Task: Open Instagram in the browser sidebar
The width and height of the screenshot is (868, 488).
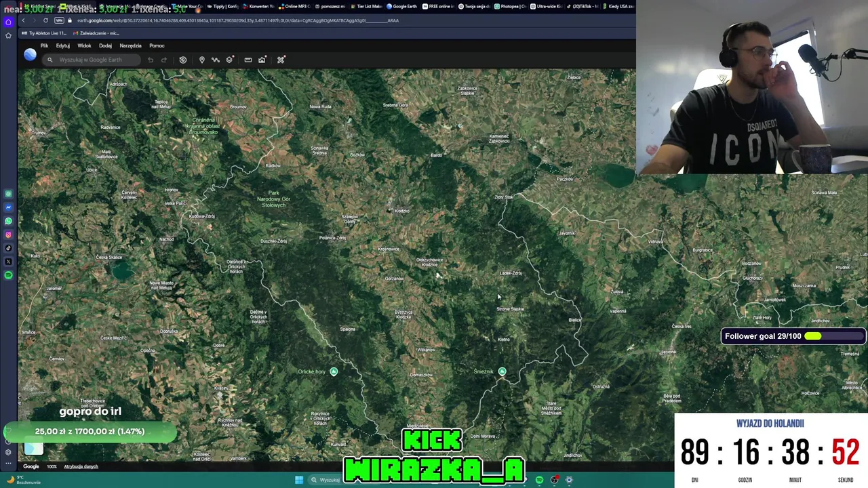Action: coord(8,235)
